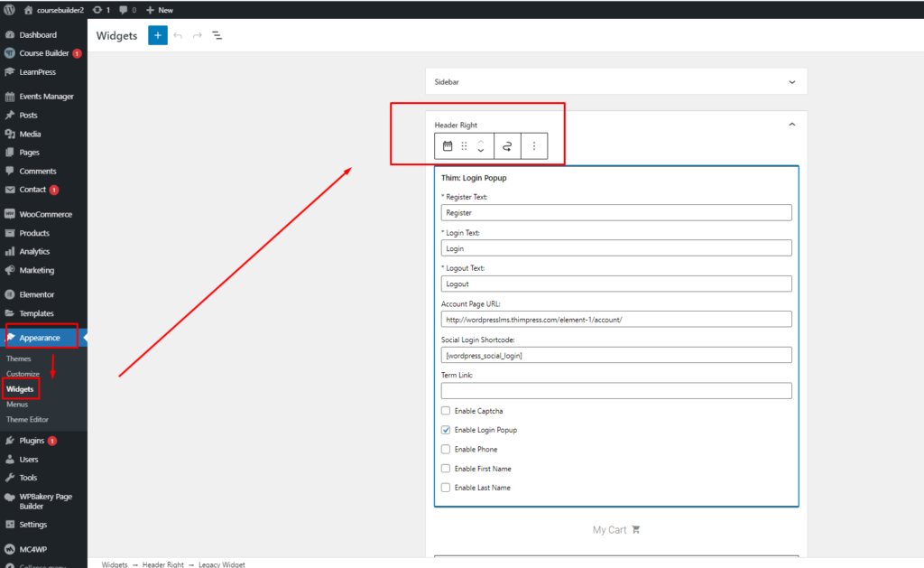Click the redo arrow icon
This screenshot has width=924, height=568.
click(x=198, y=35)
